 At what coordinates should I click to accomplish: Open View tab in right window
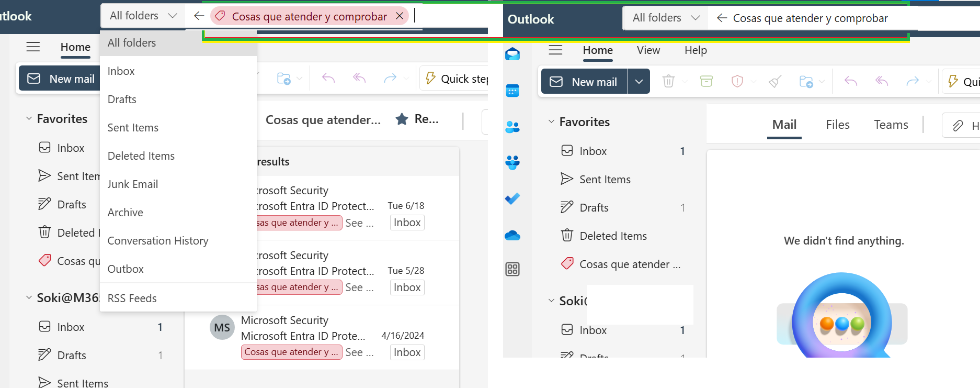click(x=648, y=50)
